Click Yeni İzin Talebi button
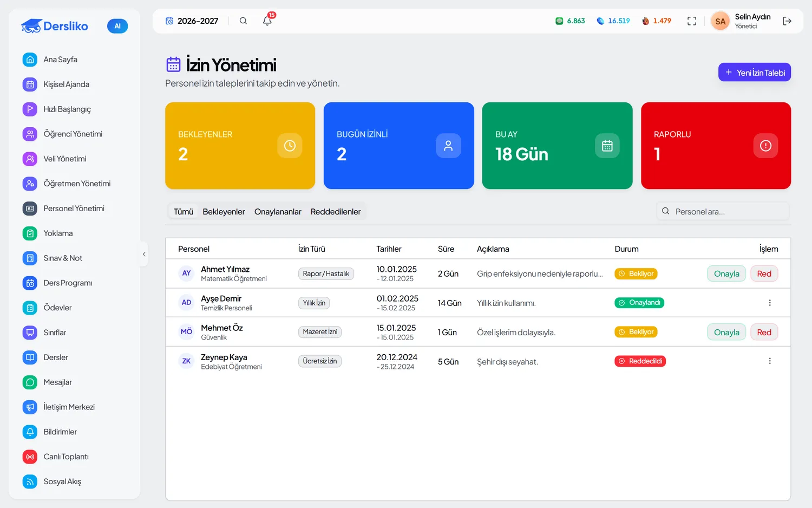 pos(755,73)
